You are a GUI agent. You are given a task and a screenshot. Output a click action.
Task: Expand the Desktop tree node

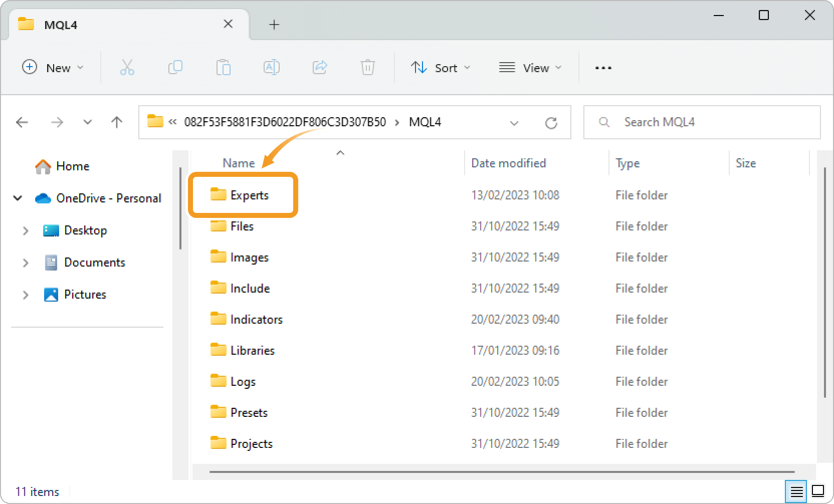coord(26,230)
